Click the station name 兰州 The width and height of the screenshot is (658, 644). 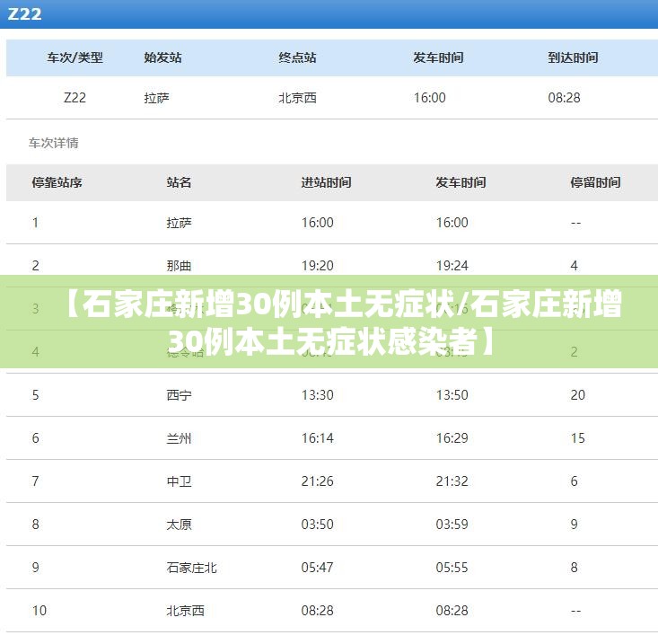tap(180, 438)
